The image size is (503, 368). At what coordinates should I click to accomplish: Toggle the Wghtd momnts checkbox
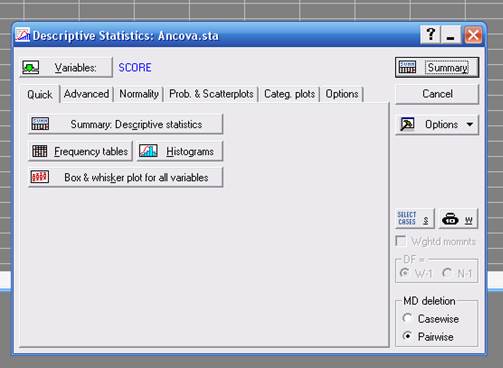[400, 241]
